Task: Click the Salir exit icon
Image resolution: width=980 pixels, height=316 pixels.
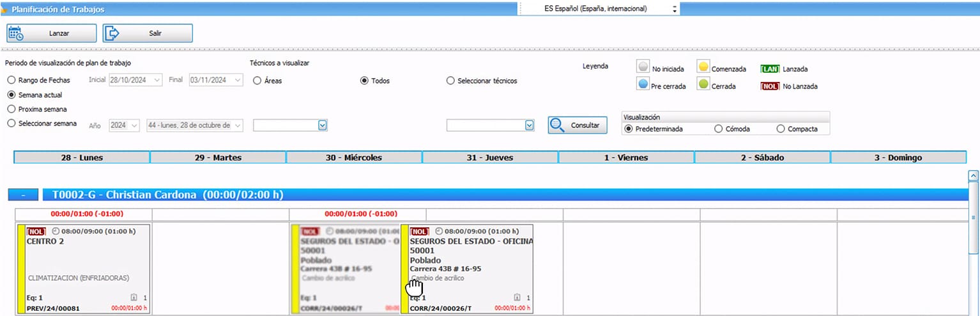Action: pyautogui.click(x=112, y=33)
